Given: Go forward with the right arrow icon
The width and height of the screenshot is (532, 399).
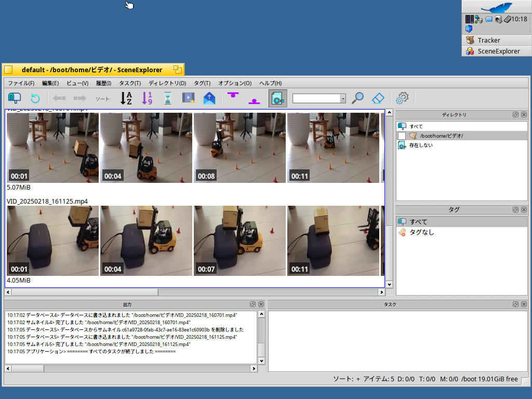Looking at the screenshot, I should click(79, 98).
